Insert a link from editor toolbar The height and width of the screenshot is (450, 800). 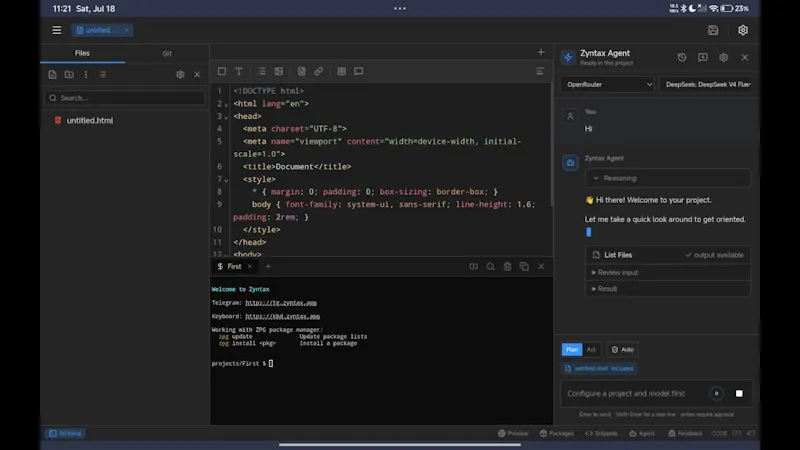318,71
